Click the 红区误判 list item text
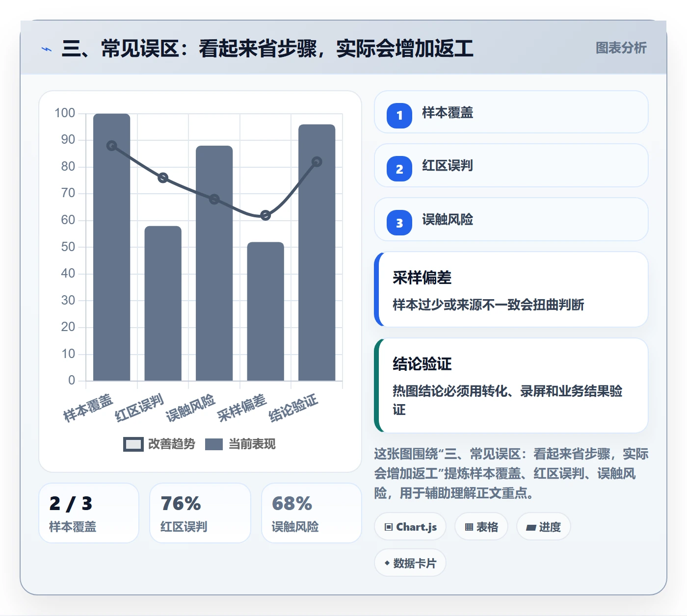The image size is (687, 616). click(448, 166)
